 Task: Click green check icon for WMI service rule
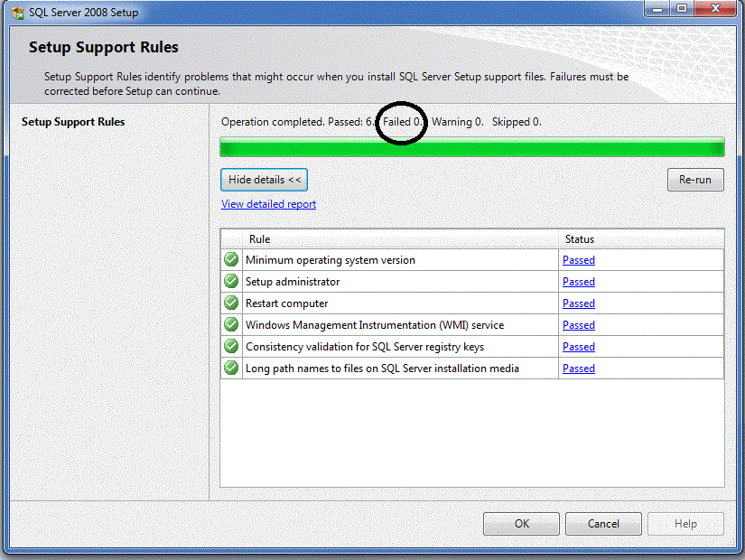click(231, 324)
